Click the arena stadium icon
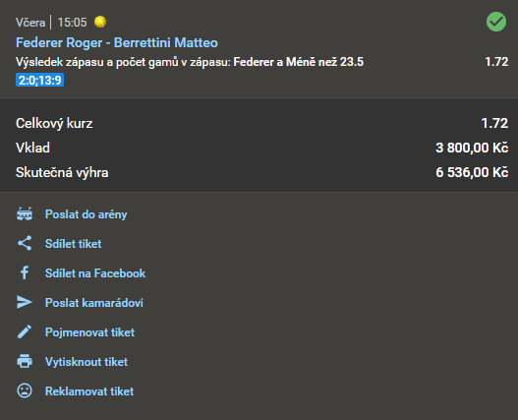 pyautogui.click(x=25, y=214)
